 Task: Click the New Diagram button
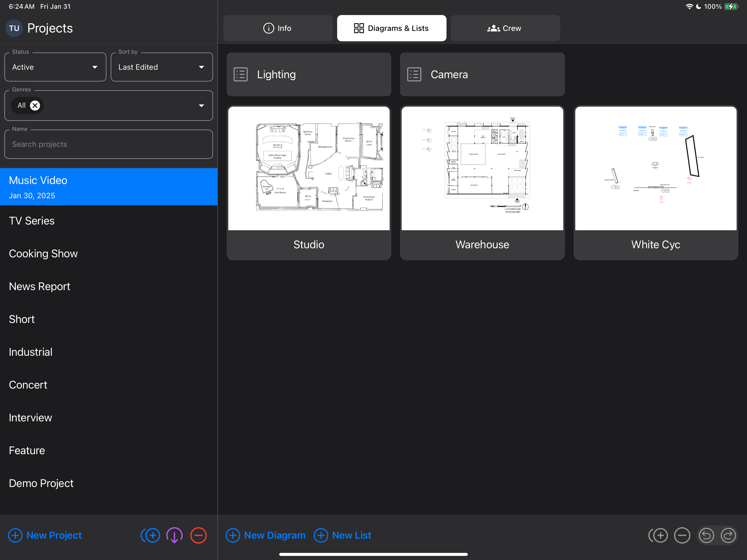click(266, 535)
